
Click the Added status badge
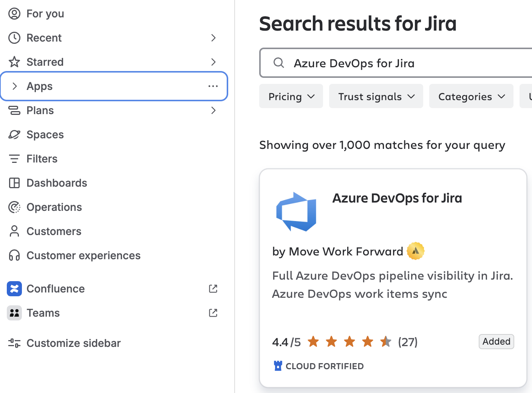496,342
